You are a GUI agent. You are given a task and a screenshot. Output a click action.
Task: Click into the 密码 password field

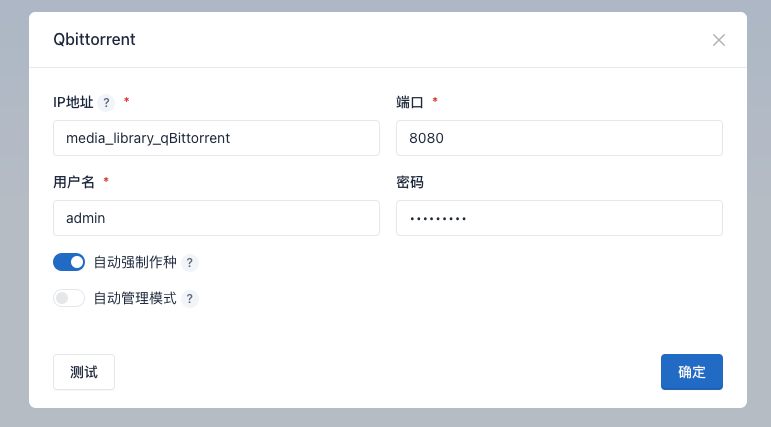(x=559, y=218)
